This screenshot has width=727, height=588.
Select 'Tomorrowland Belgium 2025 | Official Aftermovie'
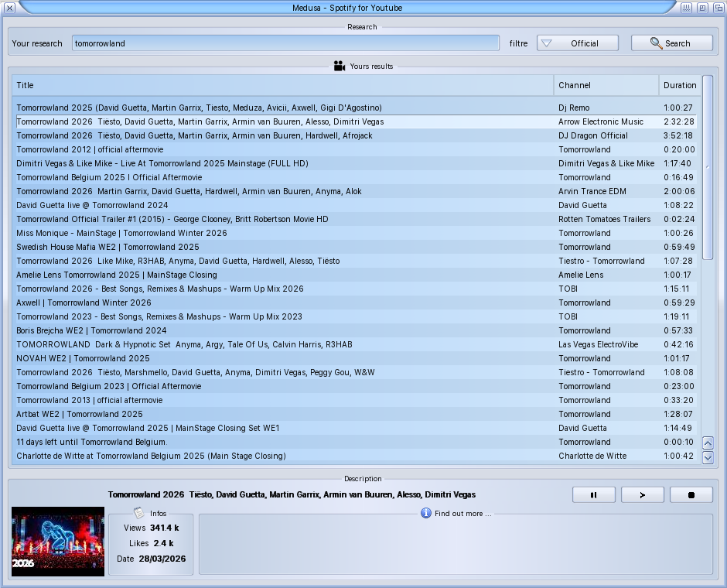coord(356,177)
